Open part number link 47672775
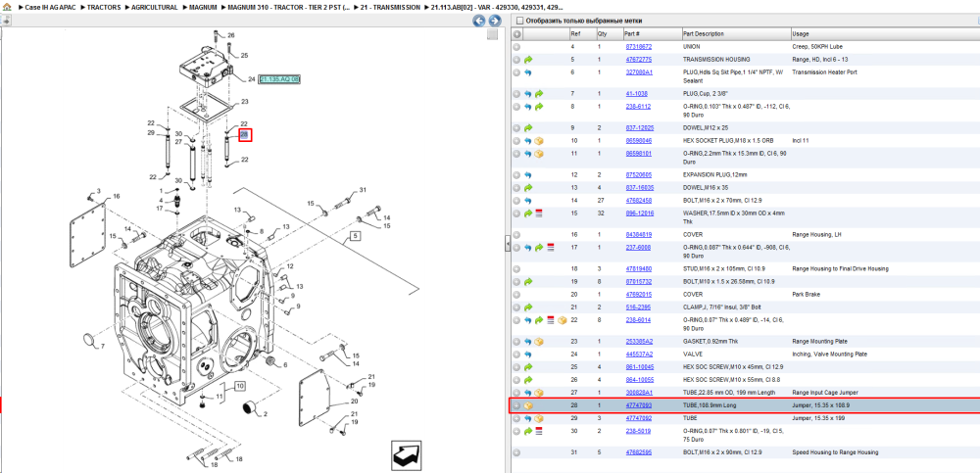 (x=639, y=60)
